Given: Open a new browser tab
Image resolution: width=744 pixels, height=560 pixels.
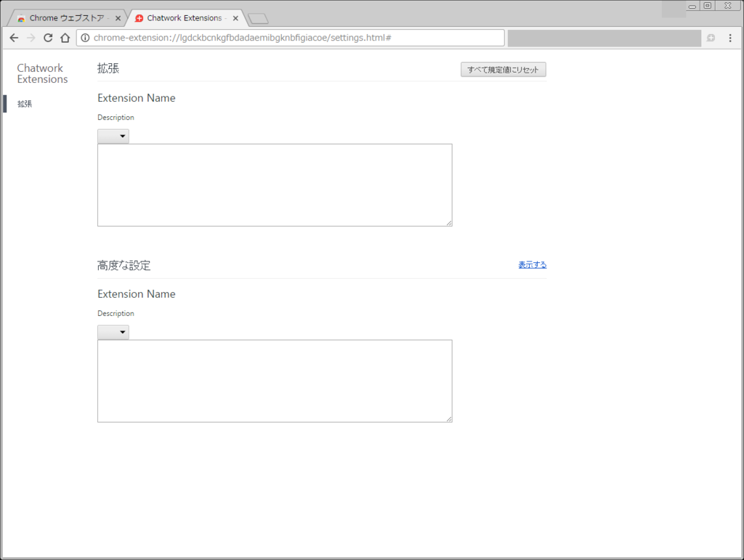Looking at the screenshot, I should pyautogui.click(x=258, y=18).
